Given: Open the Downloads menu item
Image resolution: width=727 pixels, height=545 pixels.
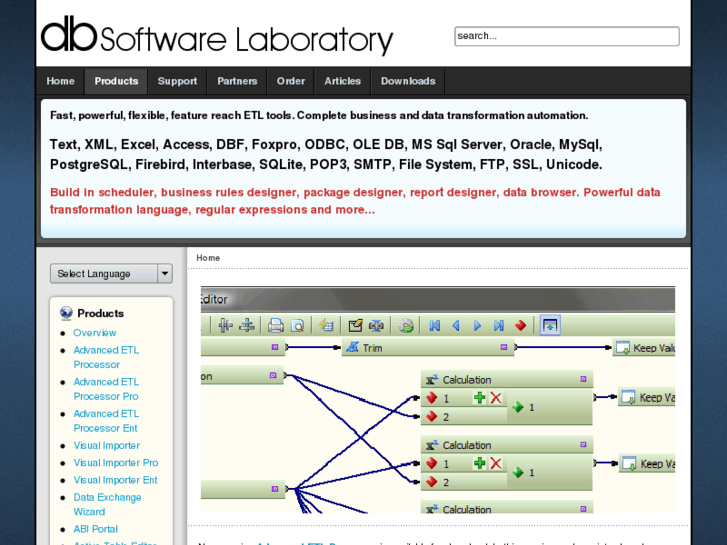Looking at the screenshot, I should 408,81.
